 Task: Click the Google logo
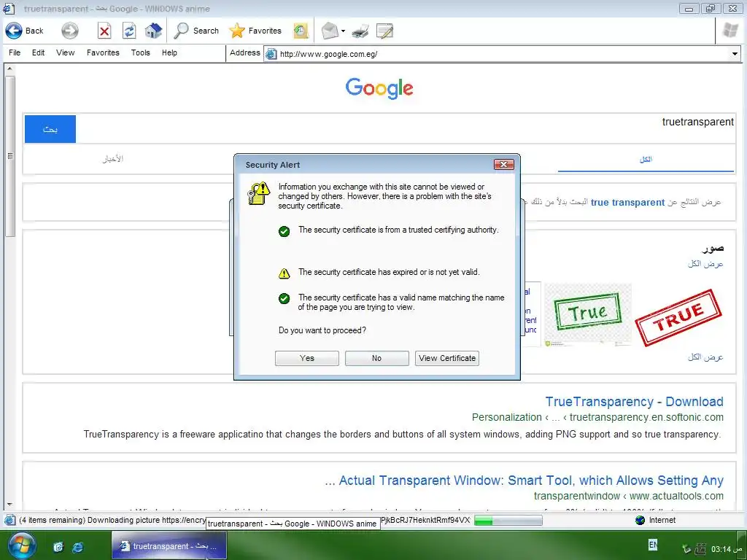(379, 88)
